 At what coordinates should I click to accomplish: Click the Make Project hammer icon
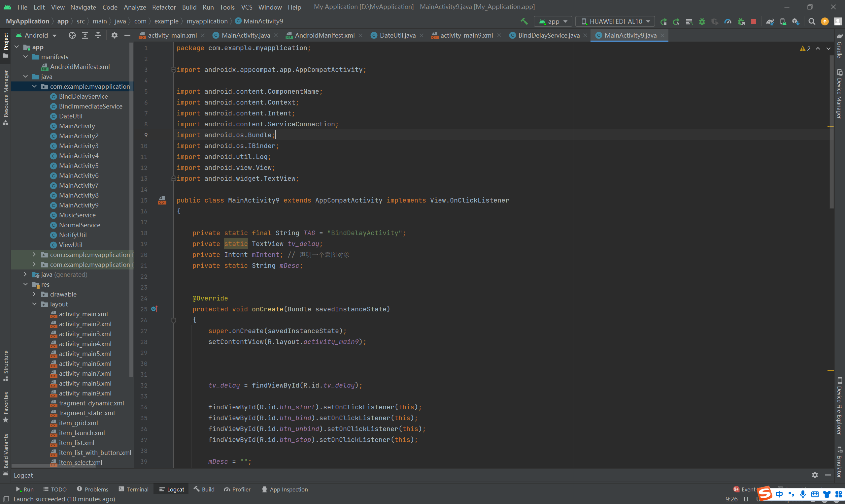(x=524, y=21)
